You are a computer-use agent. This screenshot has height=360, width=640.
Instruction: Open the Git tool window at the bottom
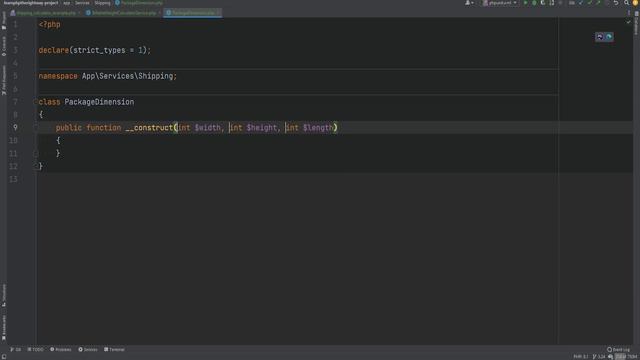click(x=16, y=349)
